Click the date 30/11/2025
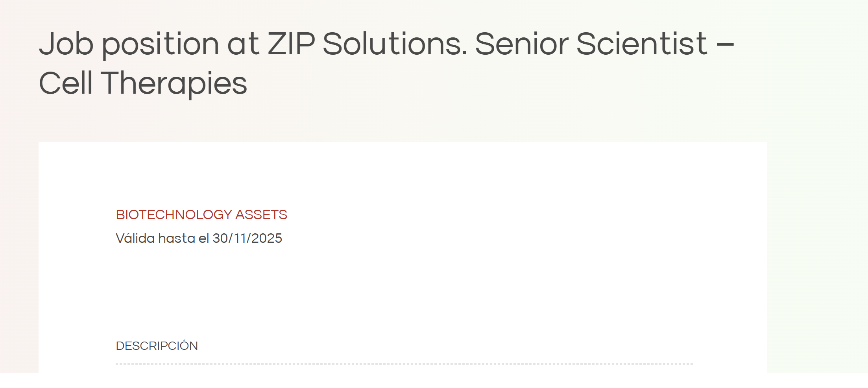The image size is (868, 388). click(247, 238)
